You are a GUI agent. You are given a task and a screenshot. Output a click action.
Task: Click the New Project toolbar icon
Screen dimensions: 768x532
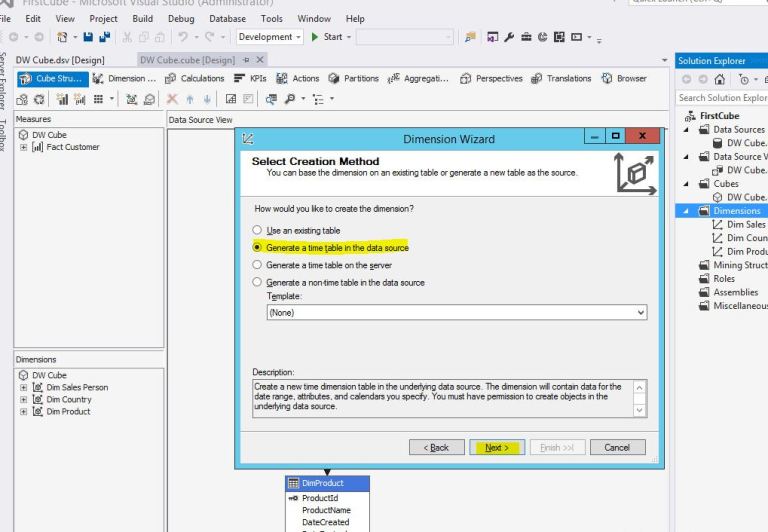[x=62, y=37]
